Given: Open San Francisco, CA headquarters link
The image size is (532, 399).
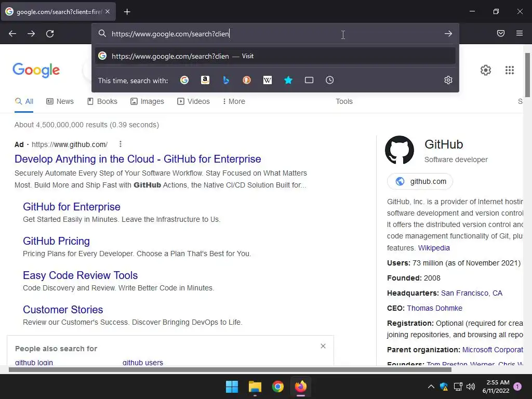Looking at the screenshot, I should coord(472,293).
